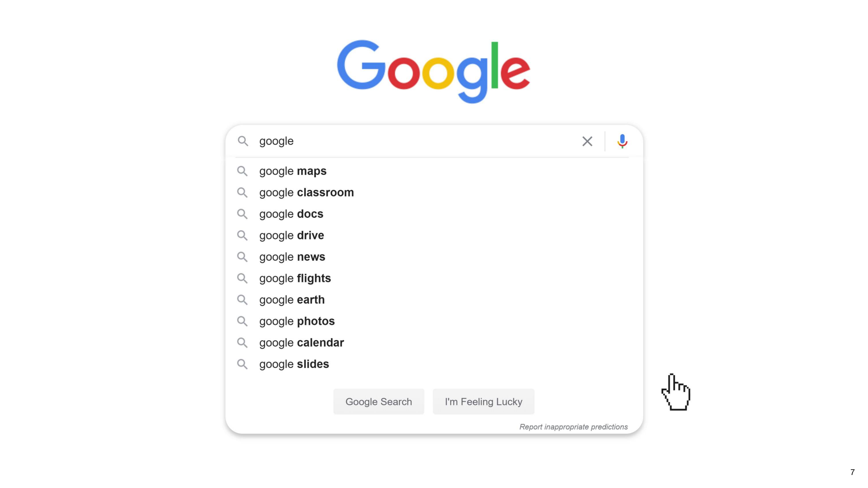
Task: Click the magnifier icon beside google docs
Action: (x=242, y=214)
